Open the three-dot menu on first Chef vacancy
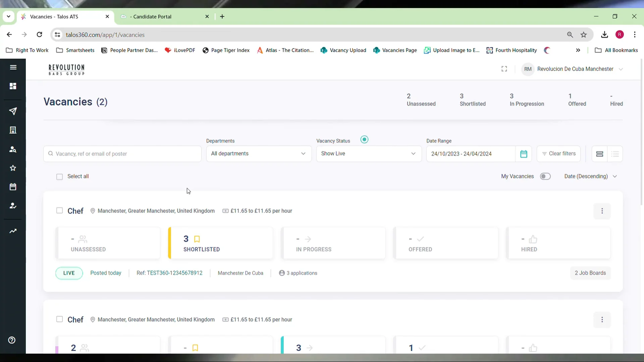The image size is (644, 362). pos(602,211)
